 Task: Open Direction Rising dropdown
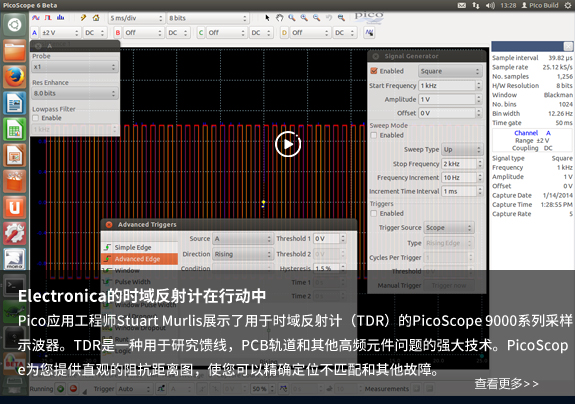coord(243,254)
